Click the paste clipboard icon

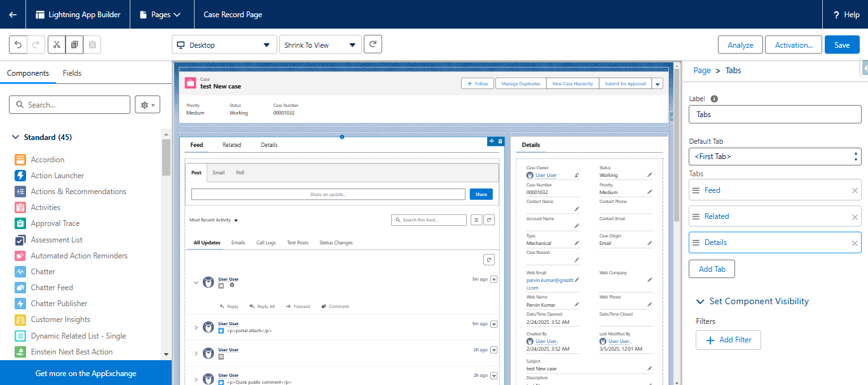92,45
